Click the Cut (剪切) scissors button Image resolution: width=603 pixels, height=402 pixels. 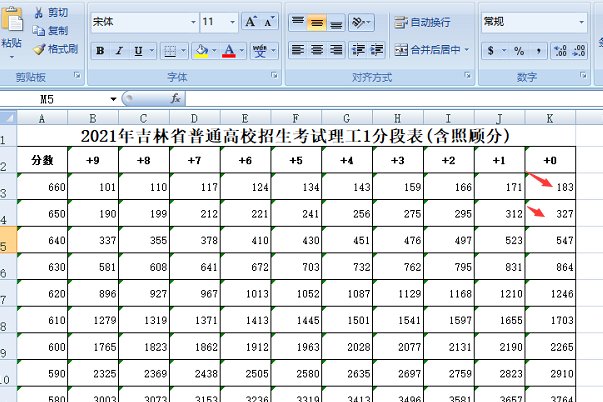click(x=51, y=13)
